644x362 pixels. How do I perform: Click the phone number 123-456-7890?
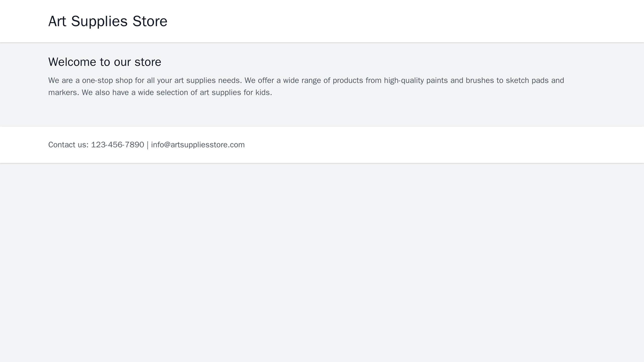point(117,145)
